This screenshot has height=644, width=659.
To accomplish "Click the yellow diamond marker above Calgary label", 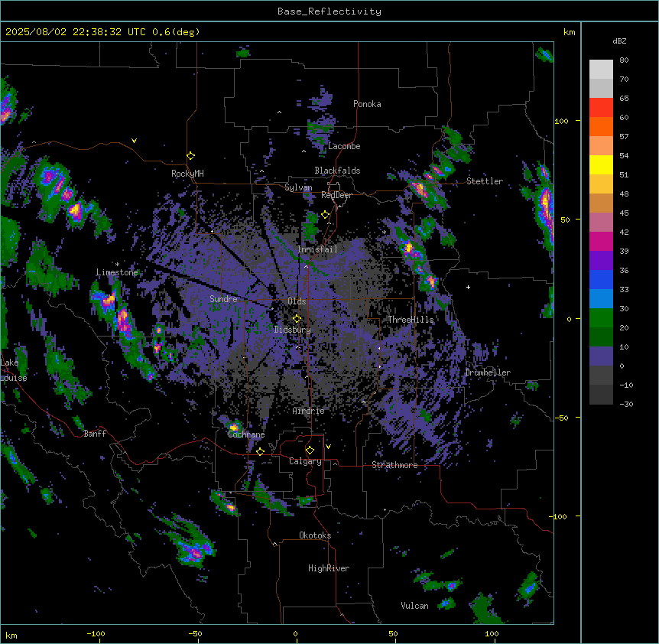I will (310, 450).
